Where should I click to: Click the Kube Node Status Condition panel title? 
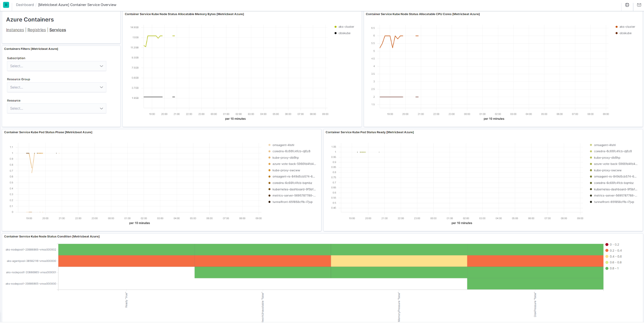click(x=52, y=237)
